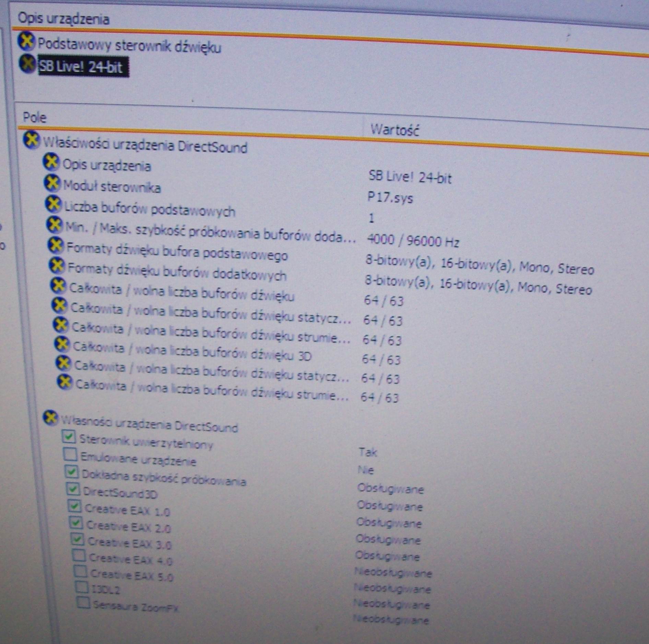
Task: Toggle the Sterownik uwierzytelniony checkbox
Action: (69, 437)
